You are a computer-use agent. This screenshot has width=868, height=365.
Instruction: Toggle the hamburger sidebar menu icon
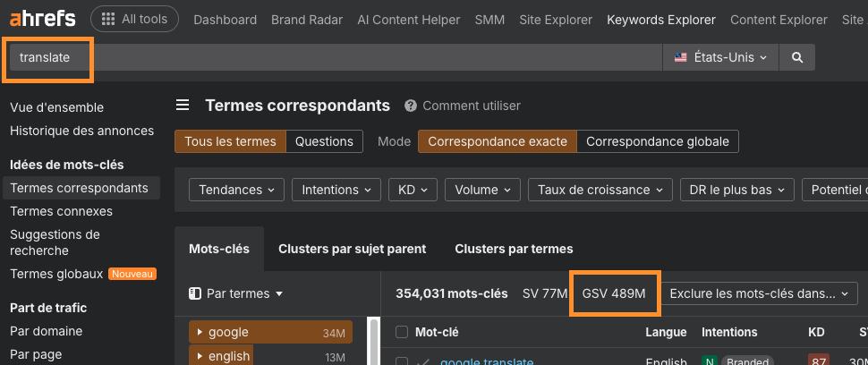(183, 105)
